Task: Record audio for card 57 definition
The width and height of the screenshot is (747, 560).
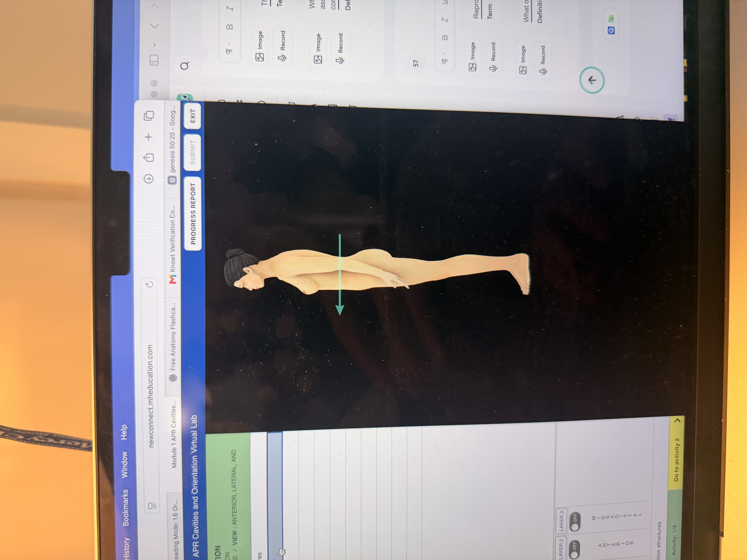Action: tap(543, 60)
